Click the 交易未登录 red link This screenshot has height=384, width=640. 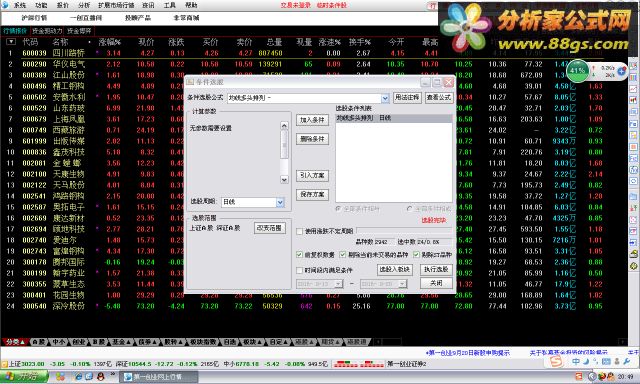click(x=296, y=5)
